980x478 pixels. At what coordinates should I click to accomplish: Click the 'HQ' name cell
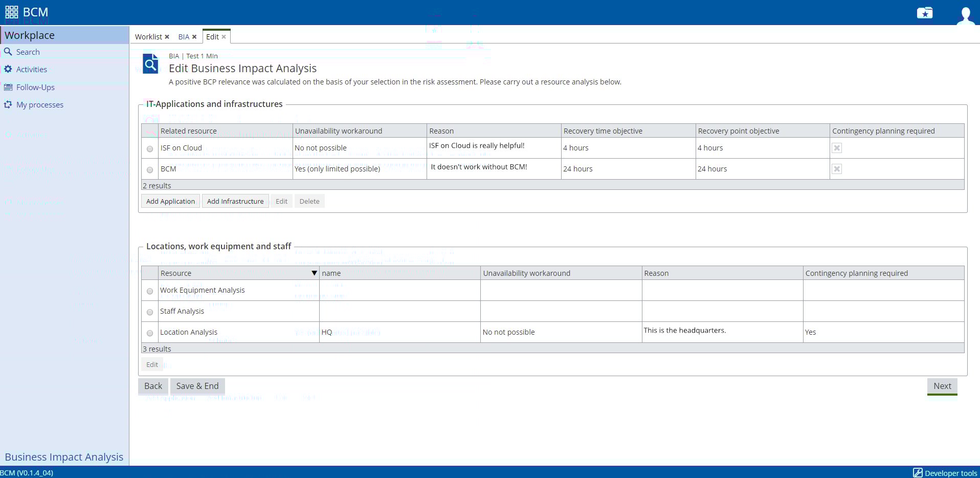(400, 332)
